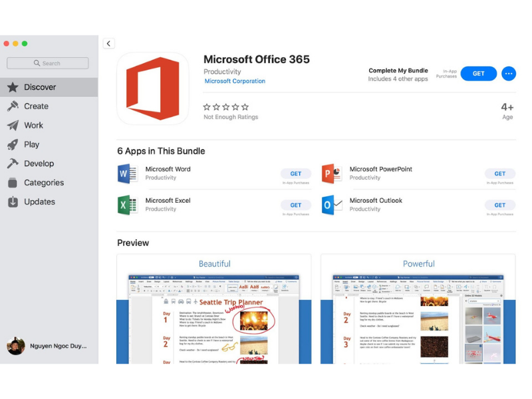
Task: Click the Discover star icon
Action: (x=13, y=87)
